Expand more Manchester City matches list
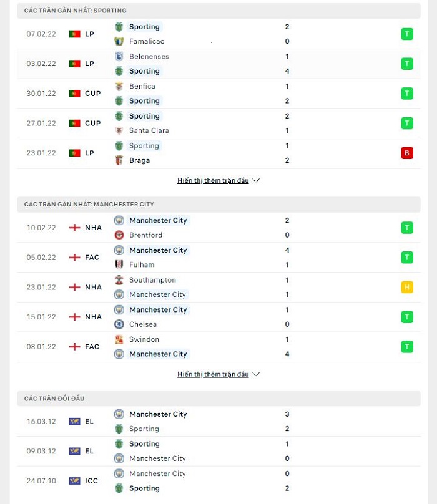This screenshot has height=504, width=437. 213,374
